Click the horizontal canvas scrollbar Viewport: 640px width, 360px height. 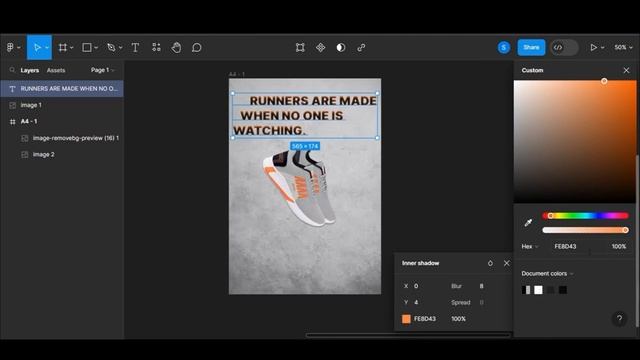[x=408, y=335]
